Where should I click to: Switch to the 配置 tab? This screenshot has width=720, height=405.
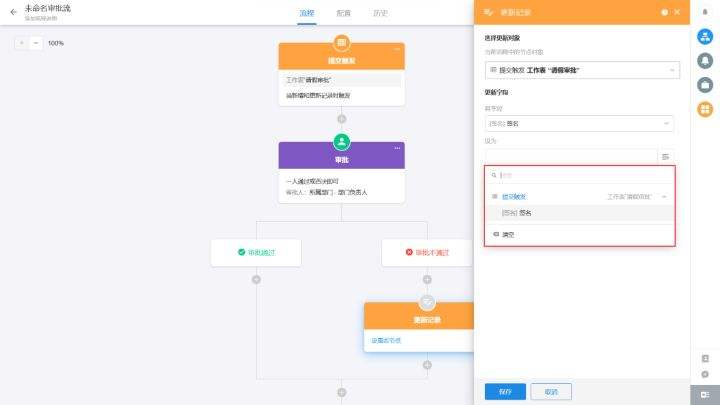(x=343, y=13)
